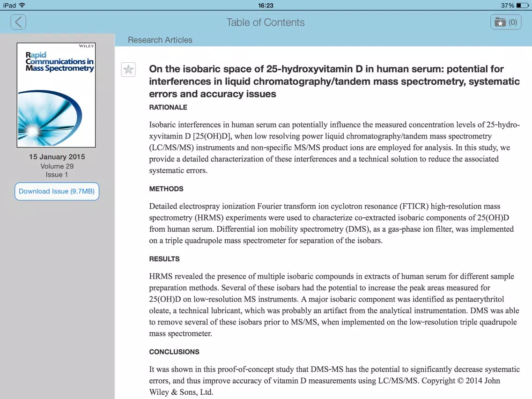
Task: Select paragraph starting Detailed electrospray ionization
Action: (332, 223)
